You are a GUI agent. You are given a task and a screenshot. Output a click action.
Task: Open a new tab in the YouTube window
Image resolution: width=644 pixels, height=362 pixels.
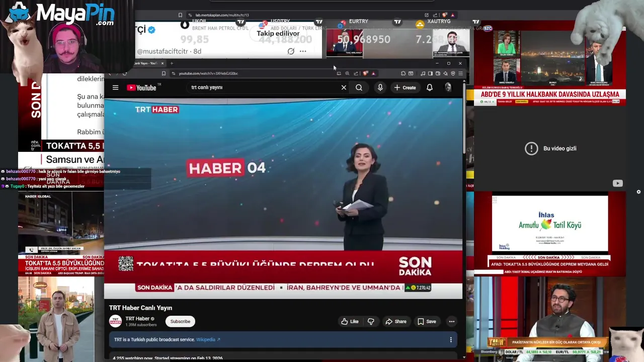pyautogui.click(x=172, y=63)
